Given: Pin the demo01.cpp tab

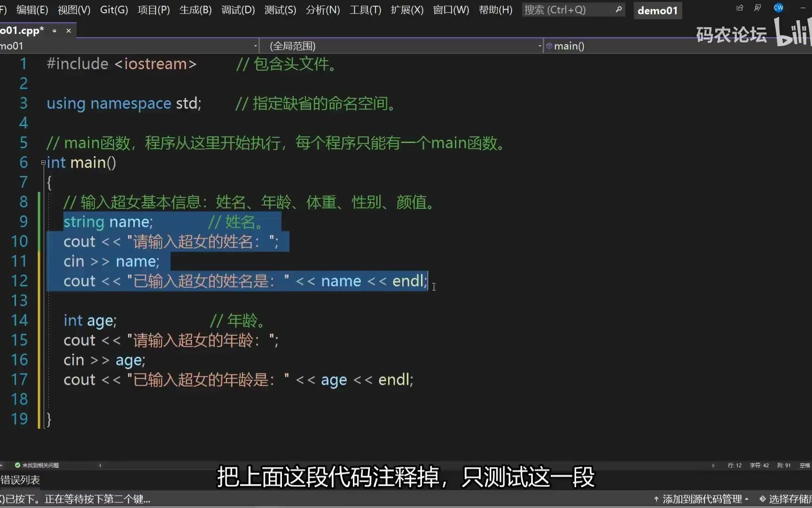Looking at the screenshot, I should click(55, 31).
